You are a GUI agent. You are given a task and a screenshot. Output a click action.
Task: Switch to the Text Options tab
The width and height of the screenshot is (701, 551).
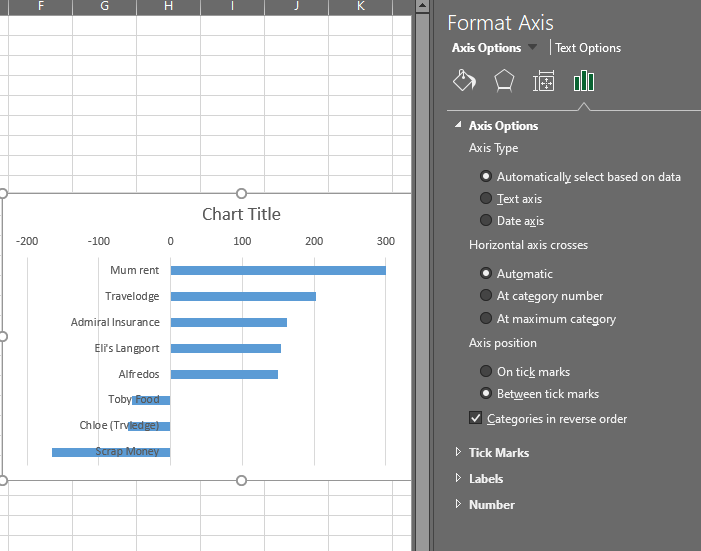click(588, 48)
